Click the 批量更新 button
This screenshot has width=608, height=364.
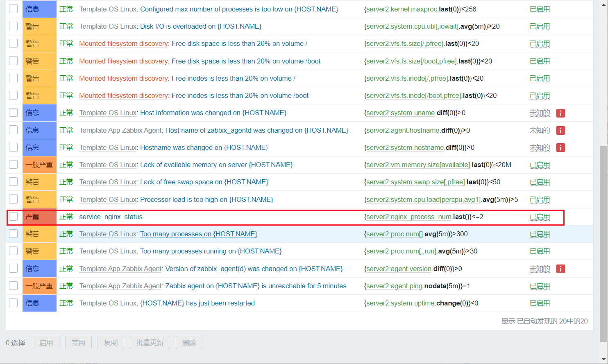150,343
